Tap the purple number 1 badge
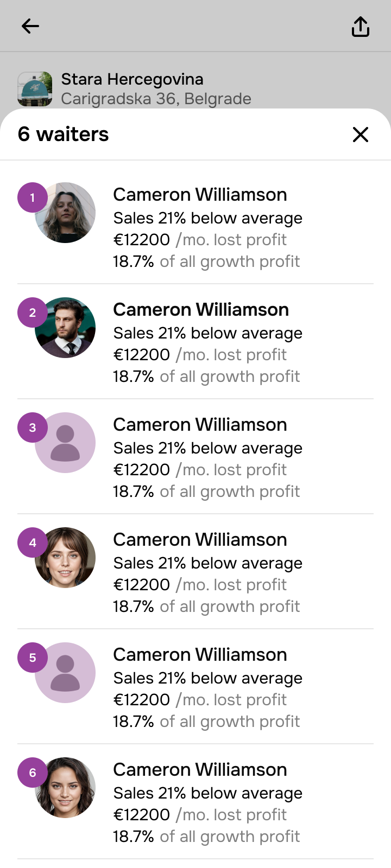This screenshot has height=868, width=391. point(33,197)
